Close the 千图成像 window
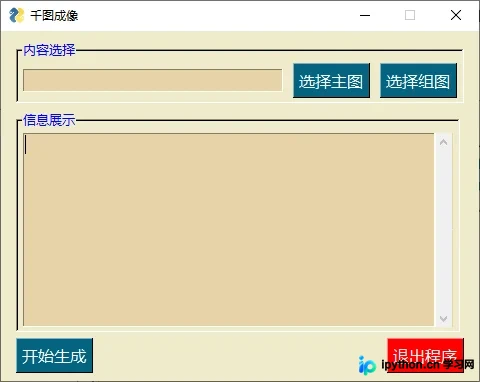The image size is (480, 382). pos(456,15)
